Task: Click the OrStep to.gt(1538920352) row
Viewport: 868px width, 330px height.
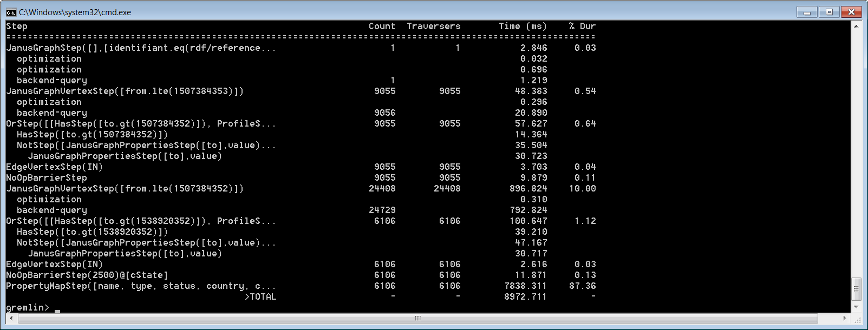Action: [x=141, y=221]
